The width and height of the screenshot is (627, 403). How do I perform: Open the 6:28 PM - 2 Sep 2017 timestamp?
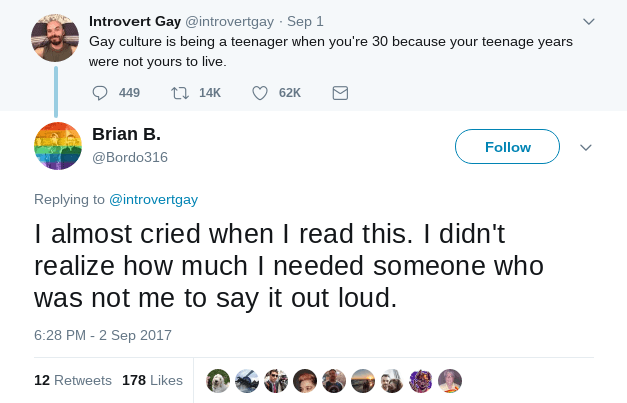click(x=103, y=335)
